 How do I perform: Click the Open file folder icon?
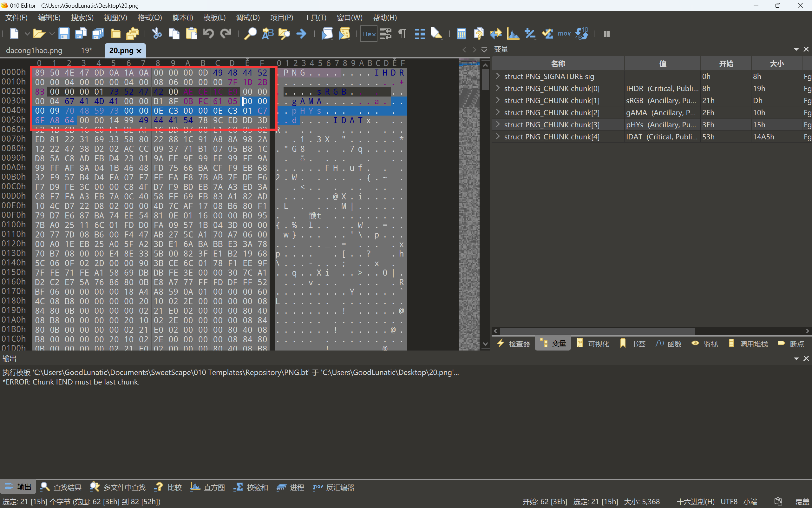(x=39, y=34)
